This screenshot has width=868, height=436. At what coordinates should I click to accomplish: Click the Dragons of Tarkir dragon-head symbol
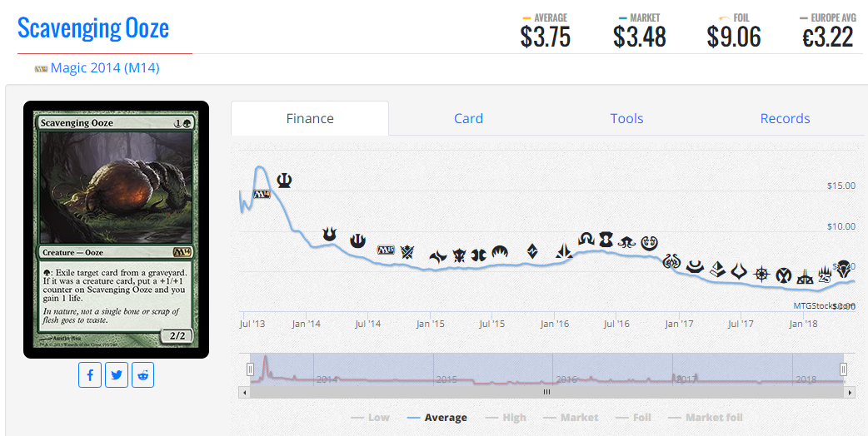[460, 255]
